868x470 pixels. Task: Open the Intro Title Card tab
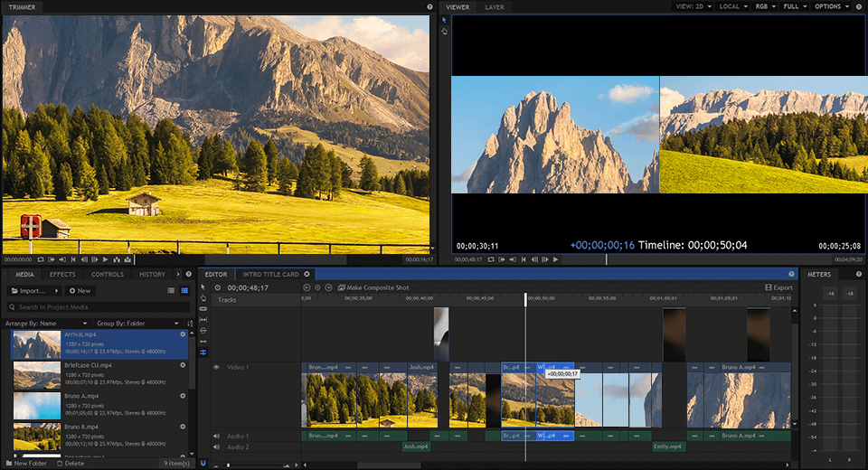click(x=270, y=274)
